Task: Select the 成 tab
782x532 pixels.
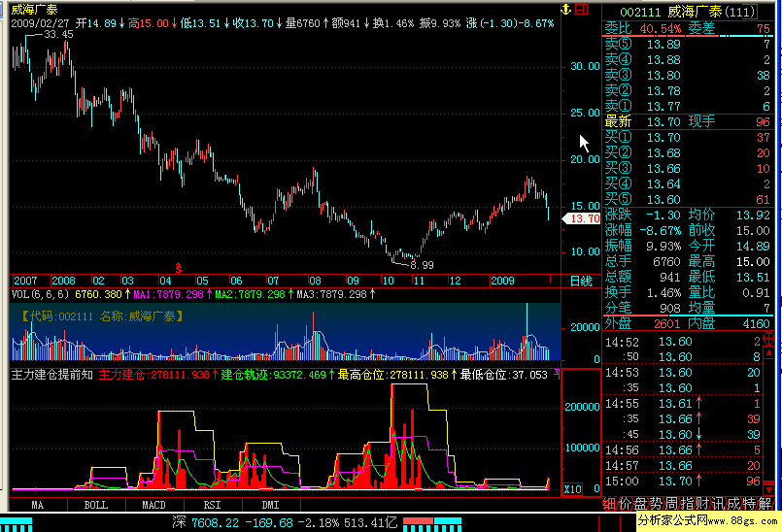Action: click(x=733, y=504)
